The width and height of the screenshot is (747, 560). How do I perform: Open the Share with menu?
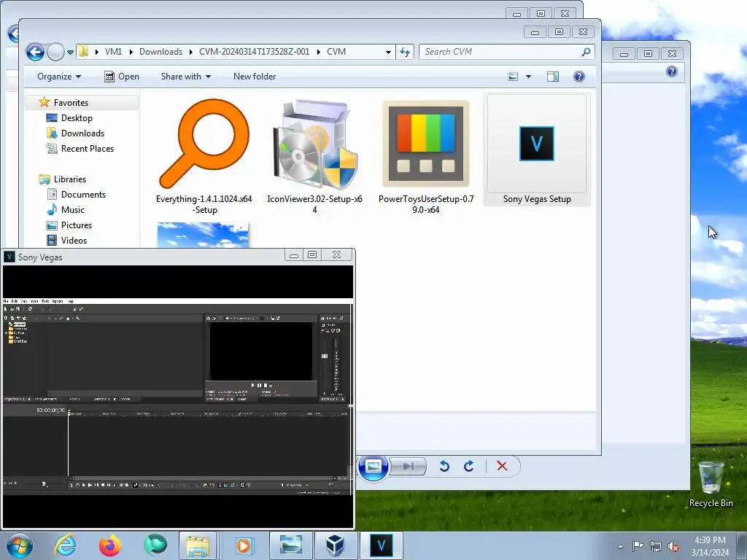pos(186,76)
